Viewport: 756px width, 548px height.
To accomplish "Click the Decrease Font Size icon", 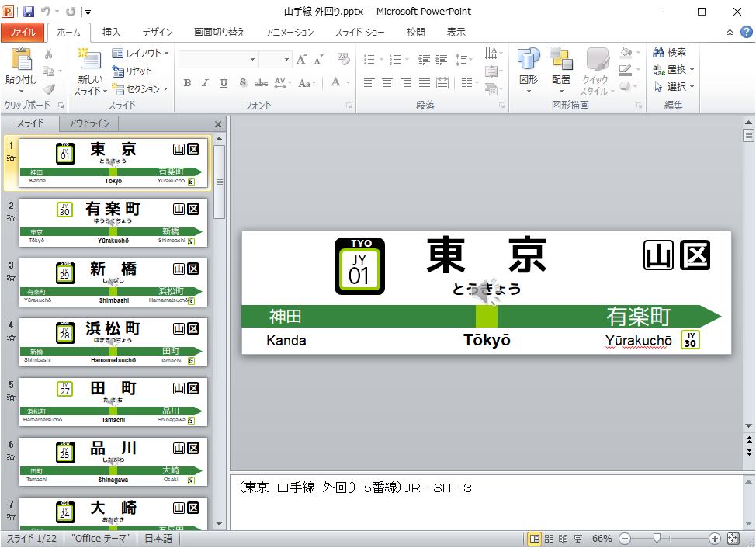I will pos(319,59).
